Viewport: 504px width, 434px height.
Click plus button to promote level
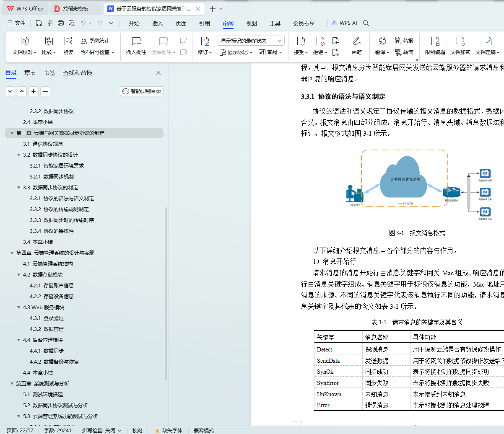[x=34, y=91]
